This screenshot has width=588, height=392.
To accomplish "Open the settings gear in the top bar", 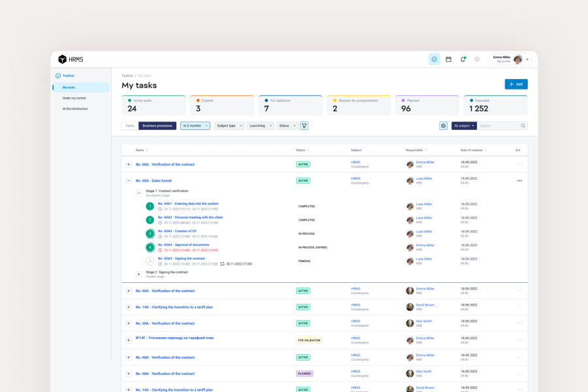I will coord(477,59).
